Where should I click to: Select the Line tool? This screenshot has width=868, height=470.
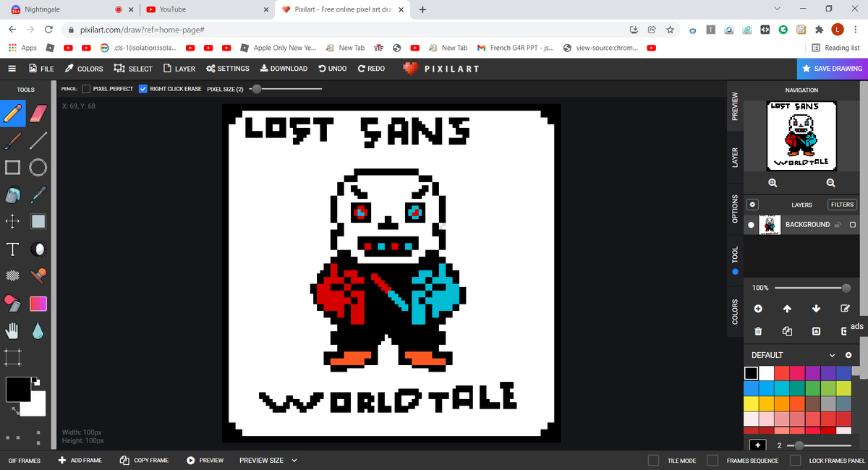coord(39,140)
